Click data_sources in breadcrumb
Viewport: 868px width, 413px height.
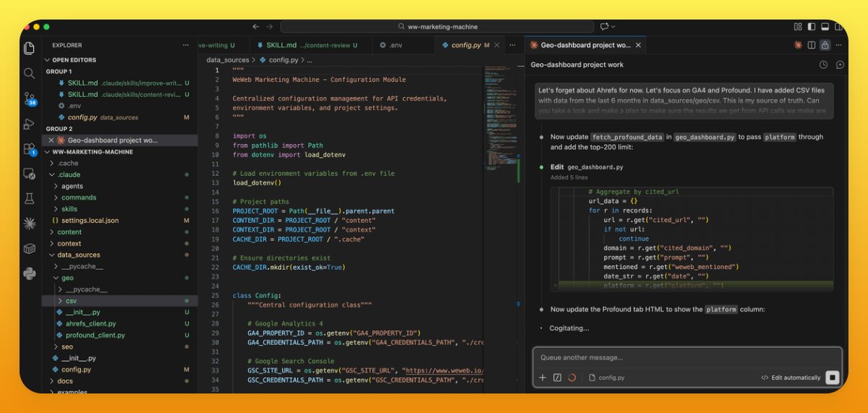tap(228, 60)
